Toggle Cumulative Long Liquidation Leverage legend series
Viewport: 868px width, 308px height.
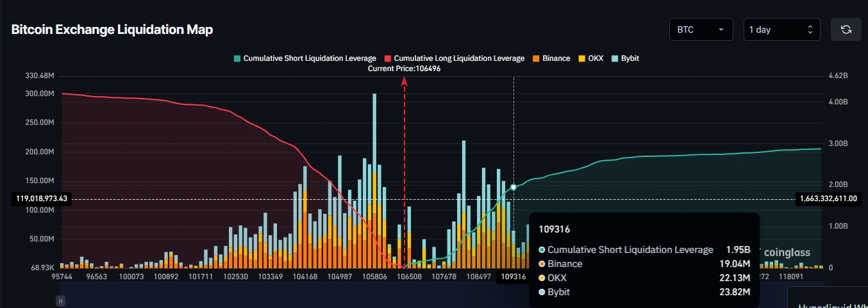click(454, 58)
